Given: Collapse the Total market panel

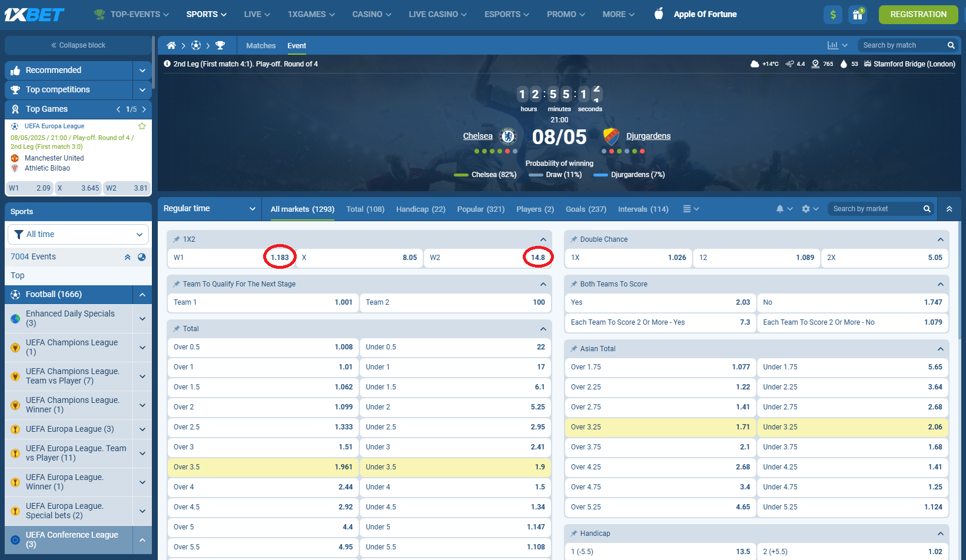Looking at the screenshot, I should coord(543,329).
